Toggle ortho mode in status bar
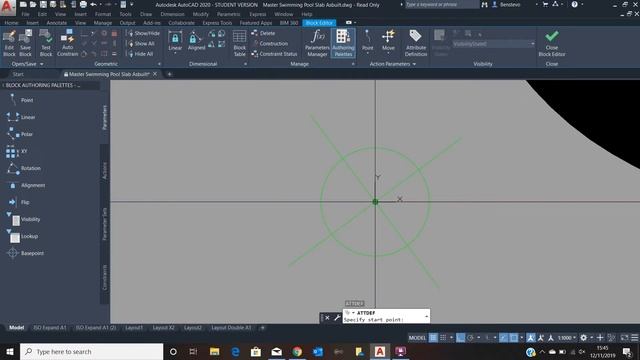640x360 pixels. pos(460,338)
